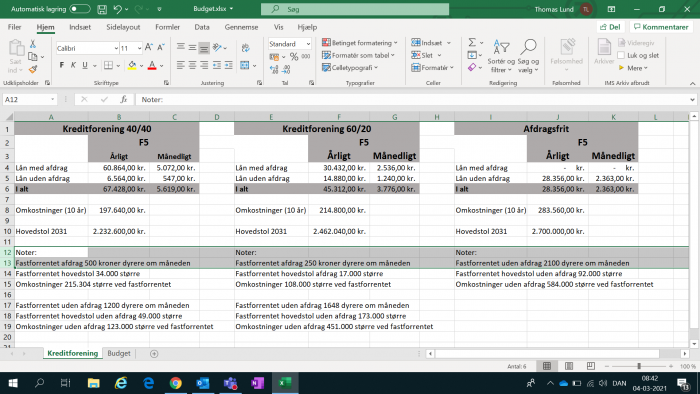700x394 pixels.
Task: Open Betinget formatering menu
Action: [x=359, y=43]
